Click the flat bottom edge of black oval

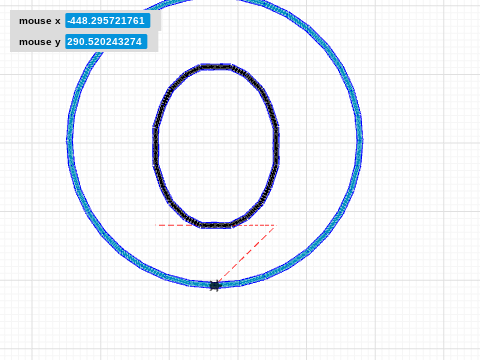(216, 225)
